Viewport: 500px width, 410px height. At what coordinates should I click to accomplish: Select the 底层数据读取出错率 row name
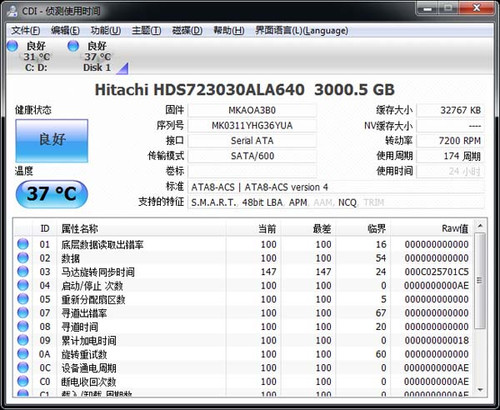102,245
